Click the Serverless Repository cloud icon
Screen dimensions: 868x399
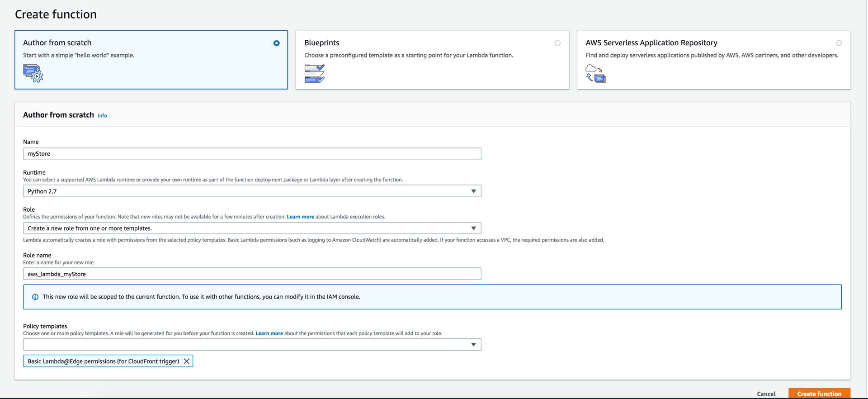(x=595, y=73)
